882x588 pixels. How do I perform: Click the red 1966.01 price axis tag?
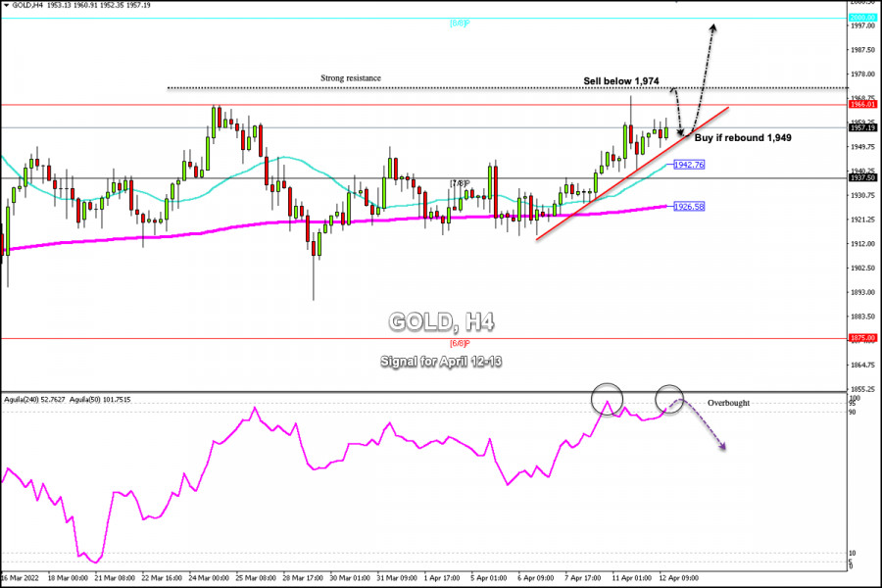pos(862,104)
